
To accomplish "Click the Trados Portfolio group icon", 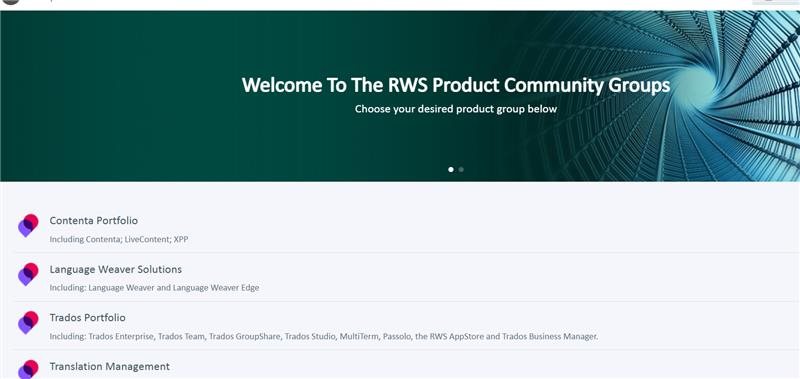I will pos(29,323).
